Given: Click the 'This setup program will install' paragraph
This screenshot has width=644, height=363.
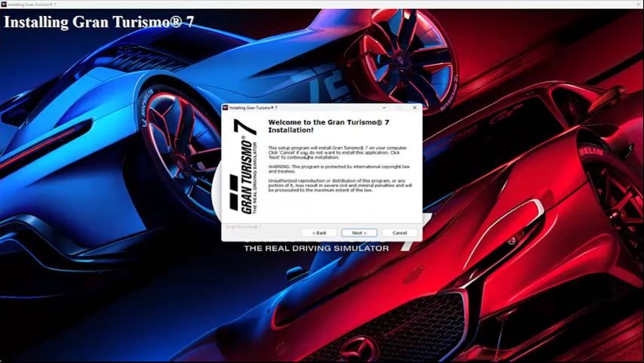Looking at the screenshot, I should coord(338,152).
